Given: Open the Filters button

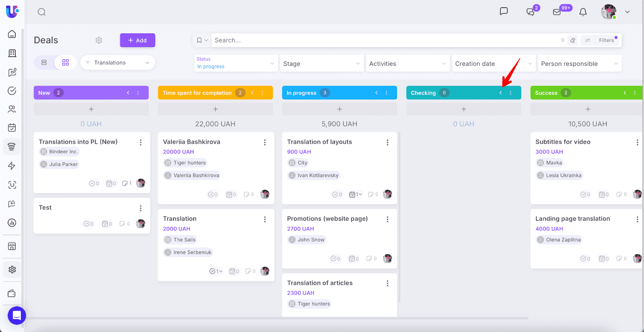Looking at the screenshot, I should [x=602, y=40].
